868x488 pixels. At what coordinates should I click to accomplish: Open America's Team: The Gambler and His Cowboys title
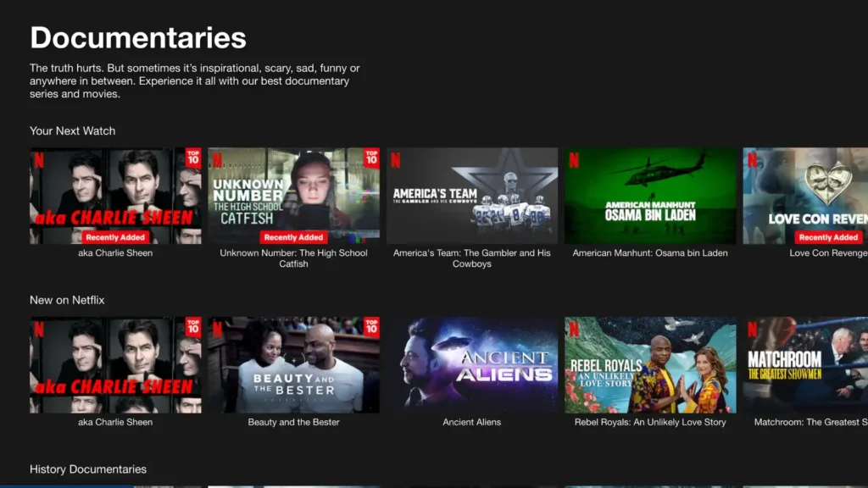472,258
